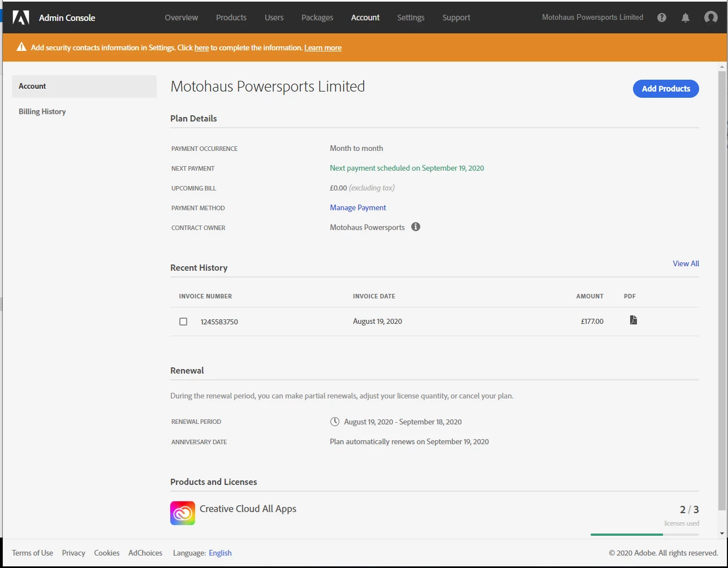Open the Cookies footer link
This screenshot has width=728, height=568.
107,553
